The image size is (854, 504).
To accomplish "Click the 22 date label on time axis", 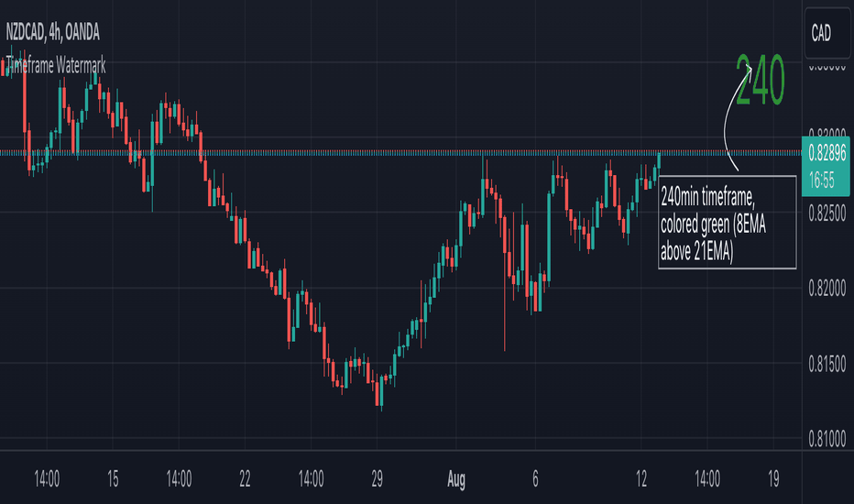I will 245,479.
